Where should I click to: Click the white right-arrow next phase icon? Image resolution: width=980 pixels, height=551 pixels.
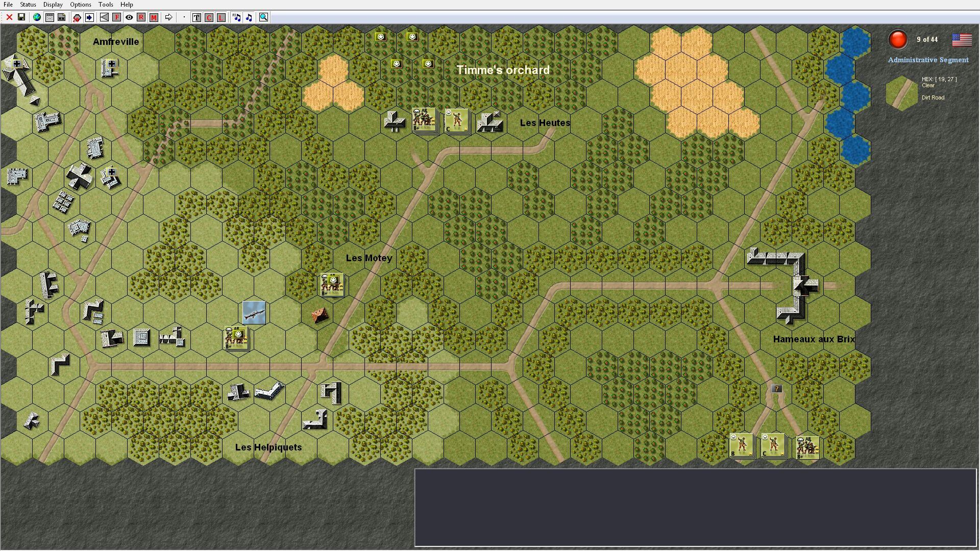[x=168, y=17]
